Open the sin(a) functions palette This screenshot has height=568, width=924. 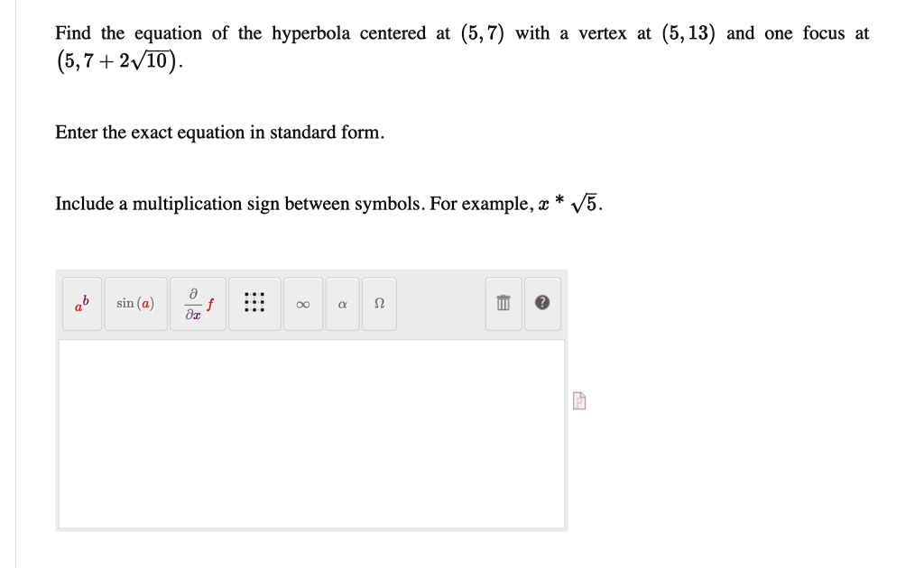click(135, 304)
